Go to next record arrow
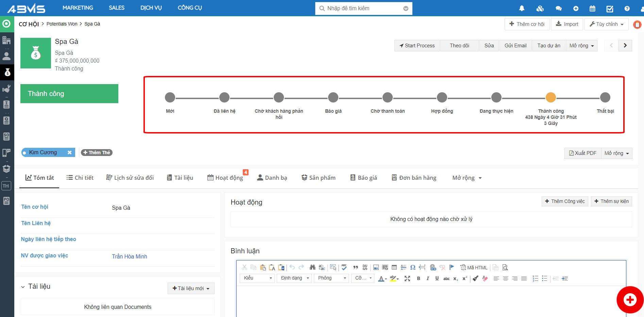 [x=625, y=46]
